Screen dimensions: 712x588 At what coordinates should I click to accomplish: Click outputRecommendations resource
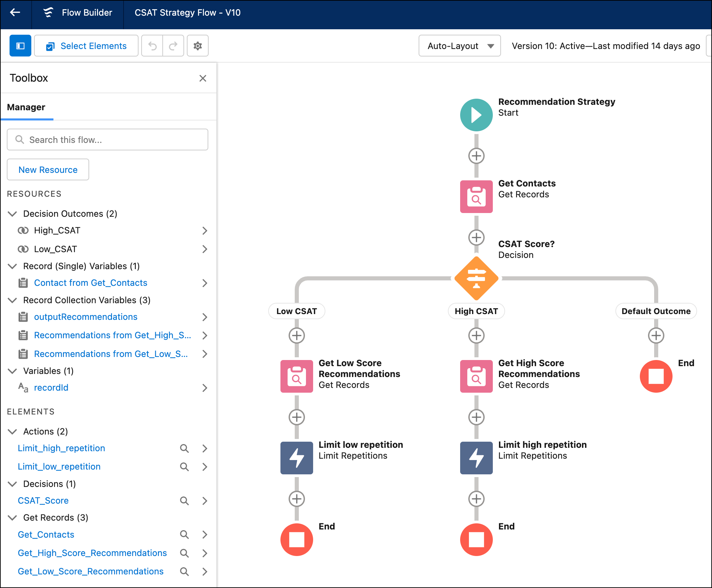pyautogui.click(x=86, y=317)
